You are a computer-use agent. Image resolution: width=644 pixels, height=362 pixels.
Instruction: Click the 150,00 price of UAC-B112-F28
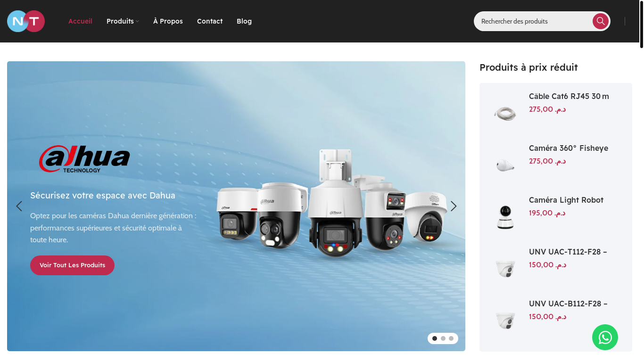(x=547, y=316)
